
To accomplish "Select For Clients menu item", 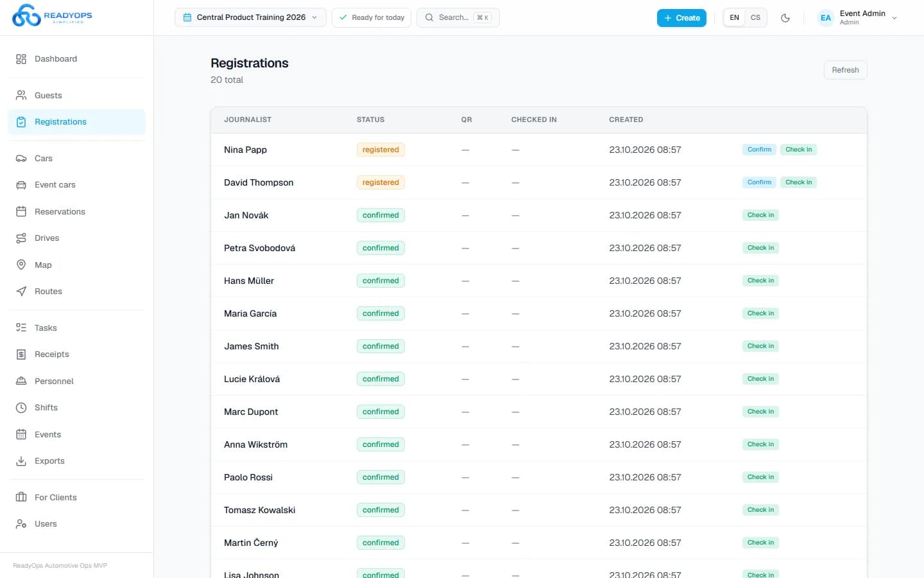I will [77, 498].
